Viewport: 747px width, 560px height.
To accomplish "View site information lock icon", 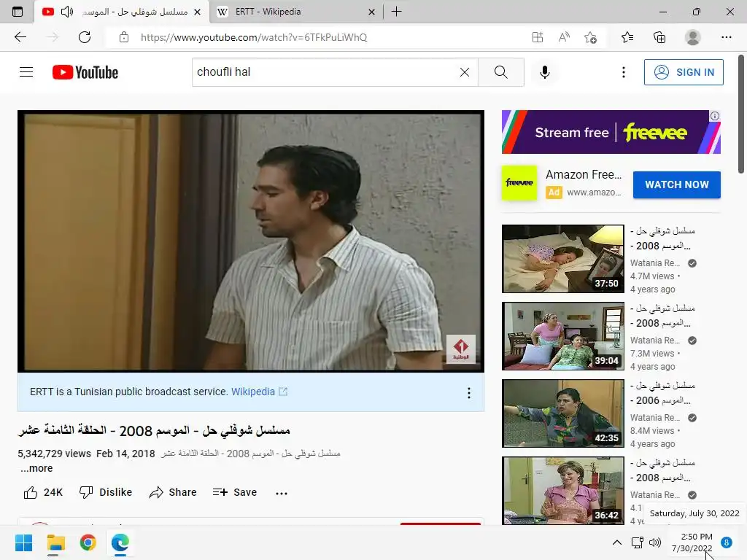I will [124, 37].
